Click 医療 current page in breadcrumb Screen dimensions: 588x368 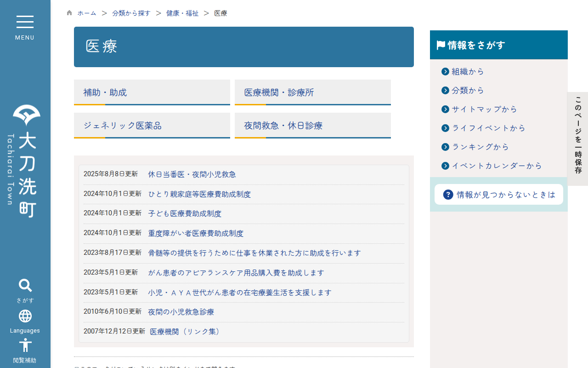220,13
